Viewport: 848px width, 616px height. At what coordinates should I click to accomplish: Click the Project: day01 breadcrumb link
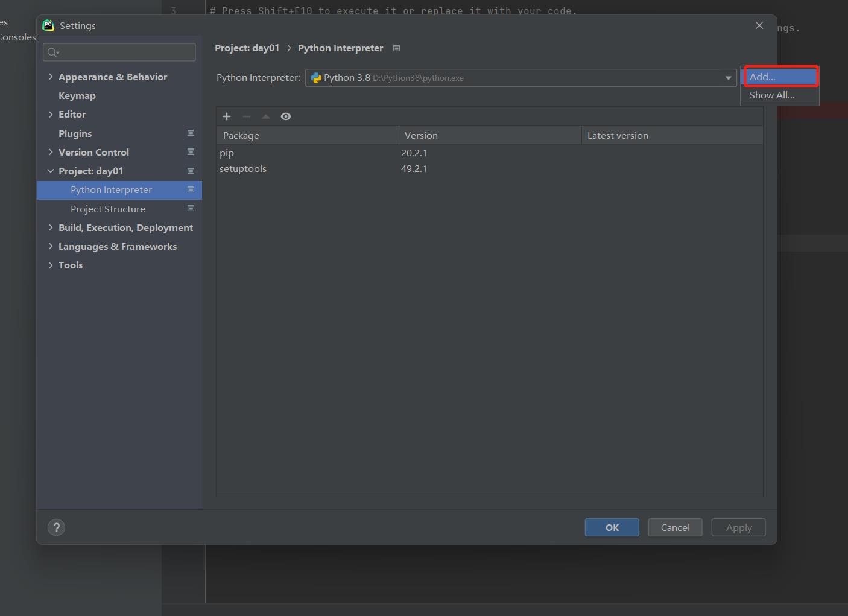coord(247,48)
